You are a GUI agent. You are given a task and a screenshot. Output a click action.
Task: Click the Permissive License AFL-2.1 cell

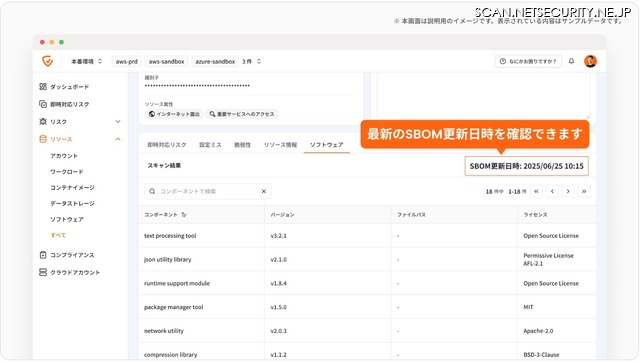pyautogui.click(x=549, y=260)
